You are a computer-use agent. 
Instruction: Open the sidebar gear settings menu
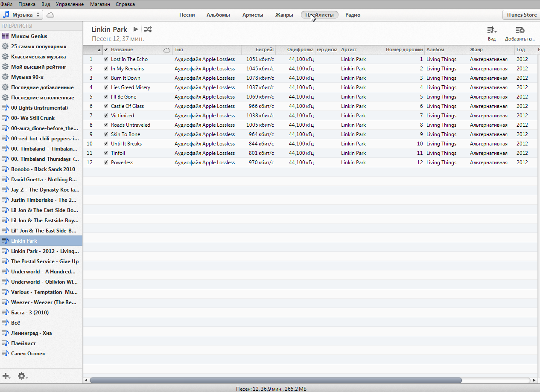click(x=22, y=376)
